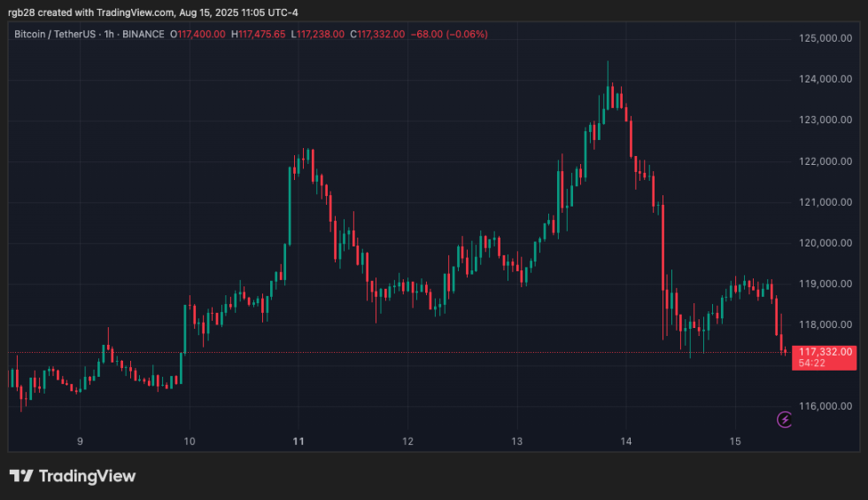Click date 13 on the time axis
The width and height of the screenshot is (868, 500).
[517, 441]
